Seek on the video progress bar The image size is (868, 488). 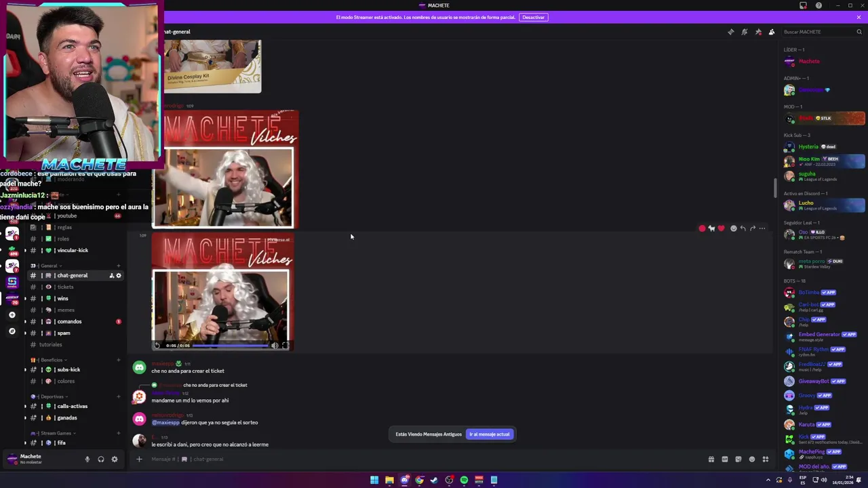231,346
